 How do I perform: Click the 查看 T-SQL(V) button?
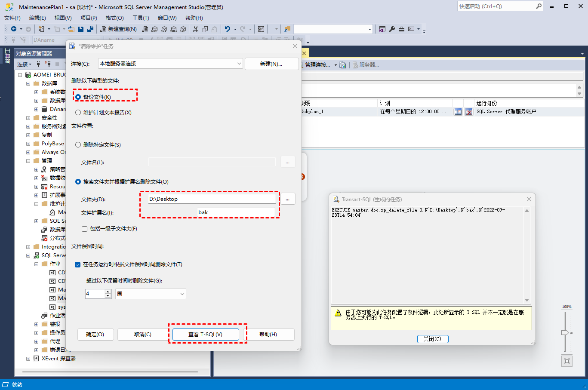click(206, 335)
